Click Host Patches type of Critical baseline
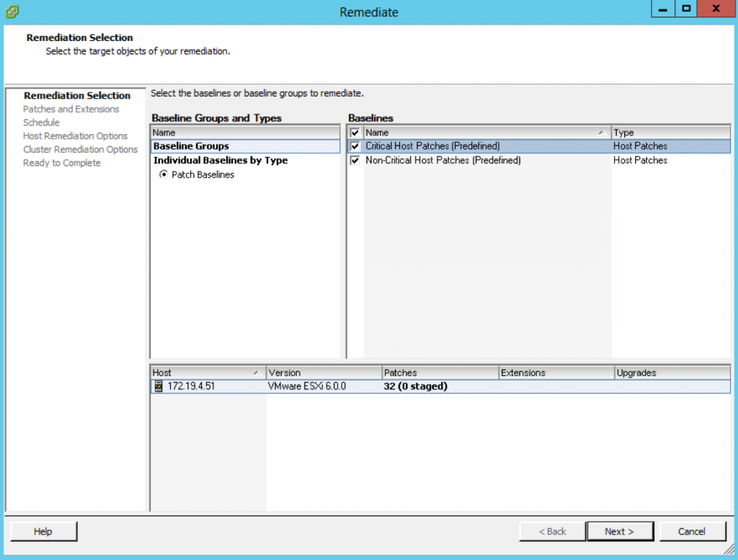Screen dimensions: 738x560 coord(640,146)
